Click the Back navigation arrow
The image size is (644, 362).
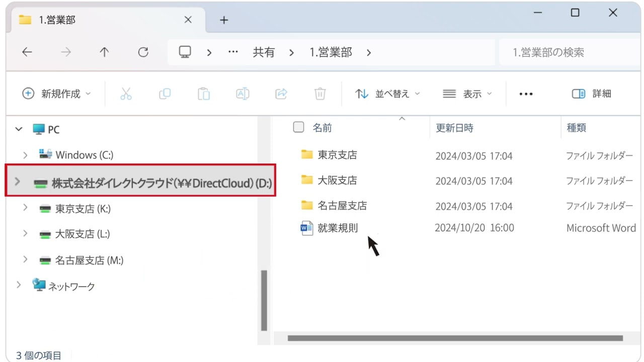(x=27, y=52)
